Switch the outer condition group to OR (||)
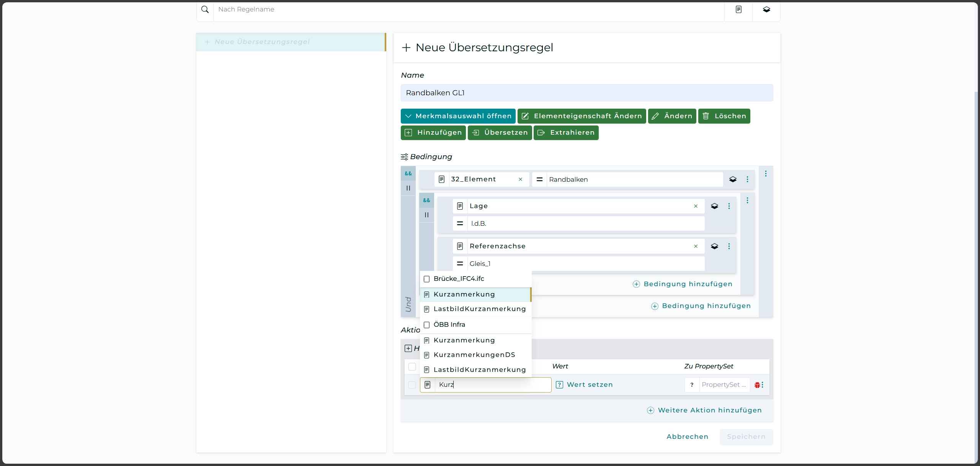This screenshot has width=980, height=466. [x=408, y=188]
